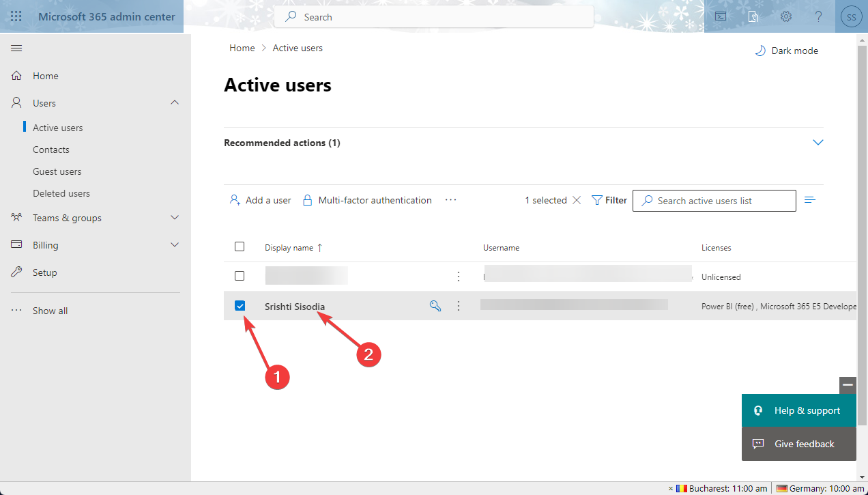Click the Give feedback button

[799, 444]
